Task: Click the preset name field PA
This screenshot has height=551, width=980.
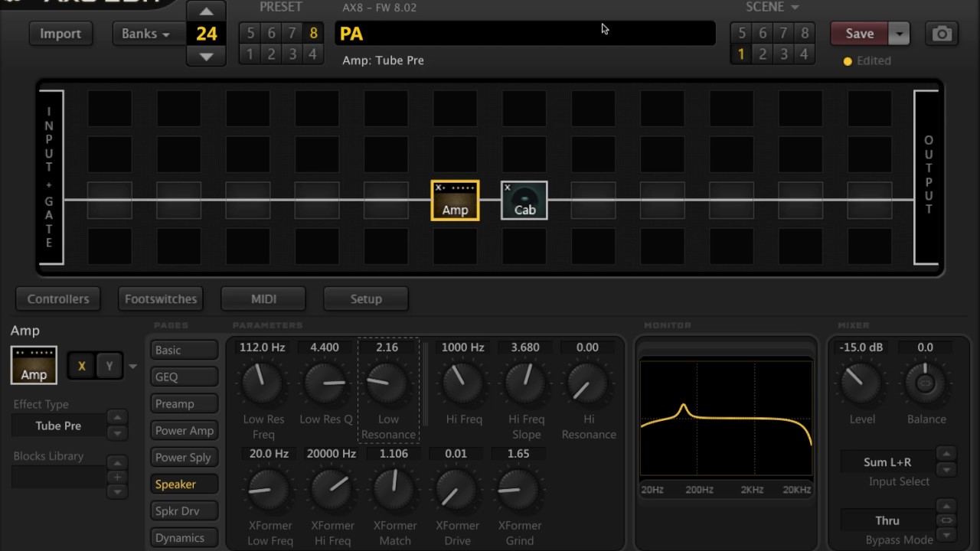Action: [525, 34]
